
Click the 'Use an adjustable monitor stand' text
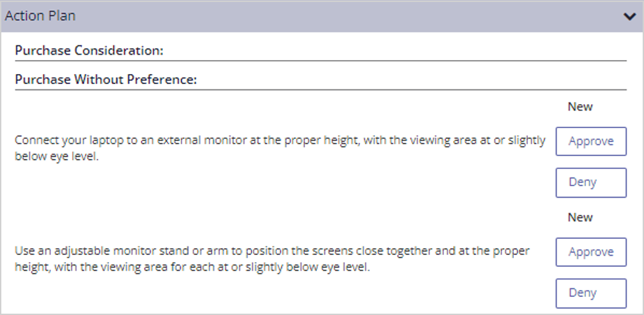(272, 259)
